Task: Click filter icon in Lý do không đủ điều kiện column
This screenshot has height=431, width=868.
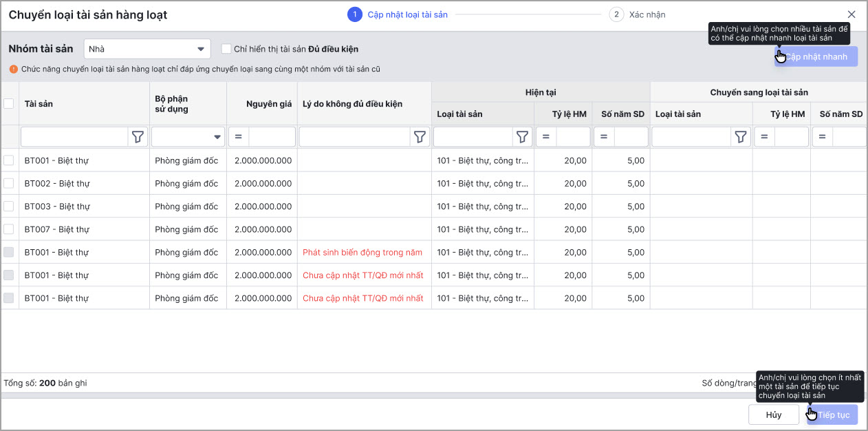Action: pos(420,137)
